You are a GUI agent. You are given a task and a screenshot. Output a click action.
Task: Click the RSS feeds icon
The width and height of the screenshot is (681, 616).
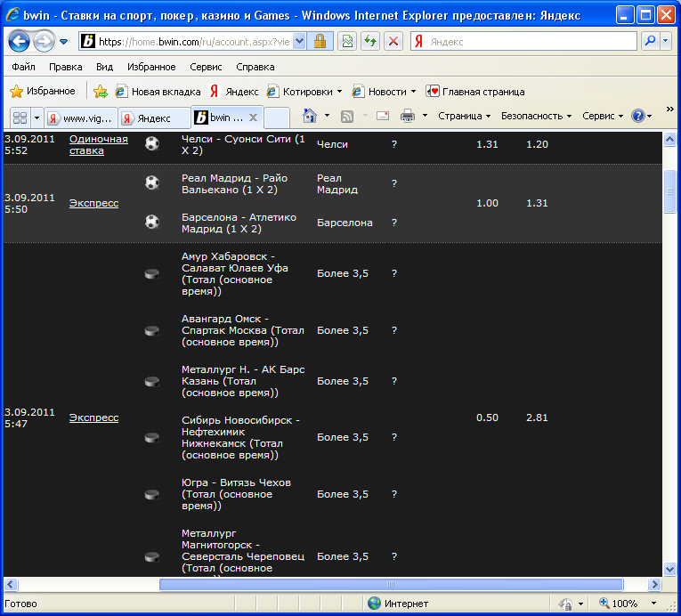[x=347, y=116]
